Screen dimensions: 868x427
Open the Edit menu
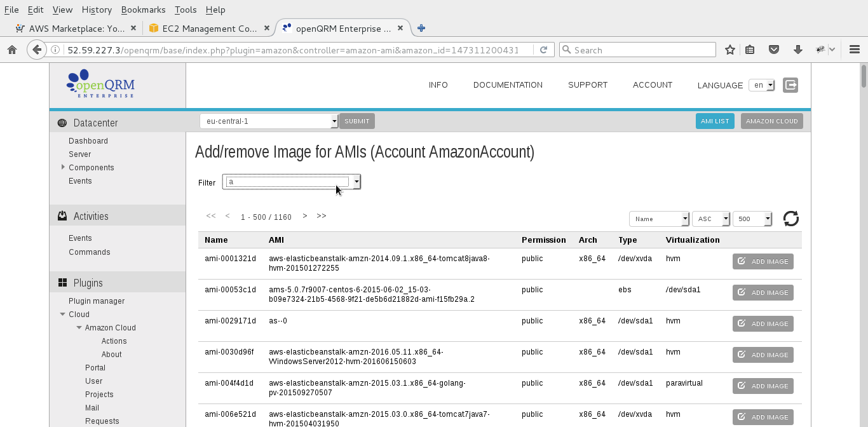[36, 10]
